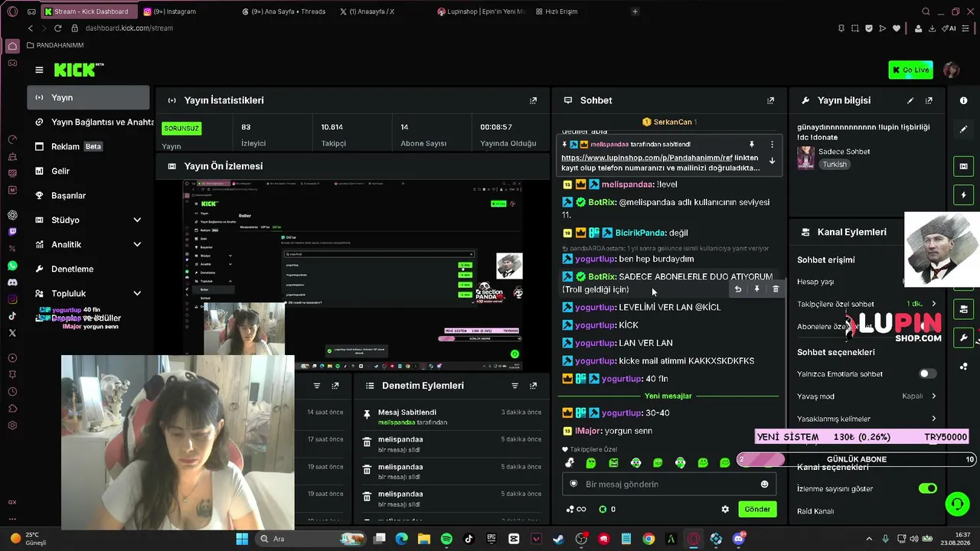Screen dimensions: 980x551
Task: Open the Denetleme page
Action: (89, 269)
